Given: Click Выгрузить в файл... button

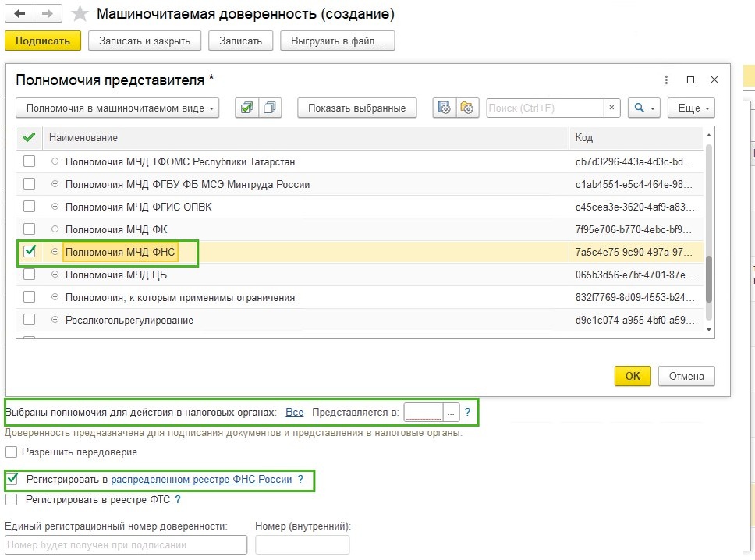Looking at the screenshot, I should [x=338, y=41].
